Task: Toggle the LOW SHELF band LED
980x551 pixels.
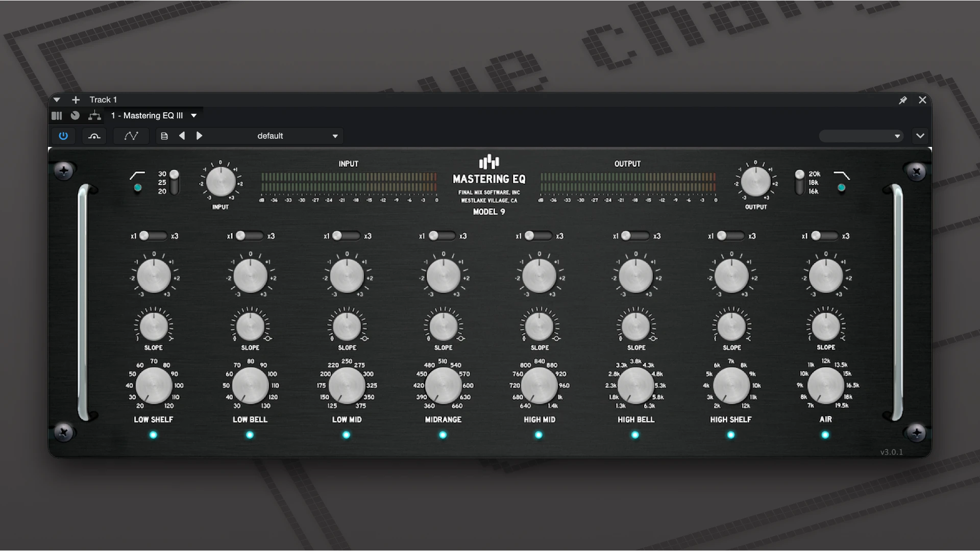Action: coord(153,435)
